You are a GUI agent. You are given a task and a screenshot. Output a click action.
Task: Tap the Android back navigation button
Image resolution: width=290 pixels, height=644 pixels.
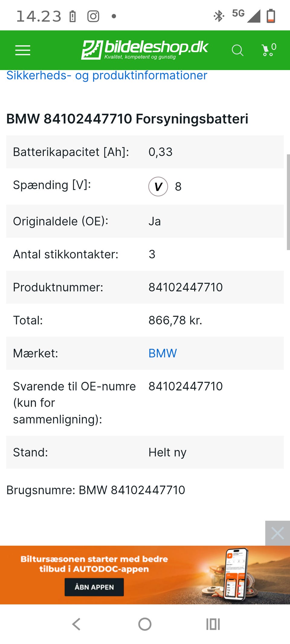pyautogui.click(x=76, y=624)
